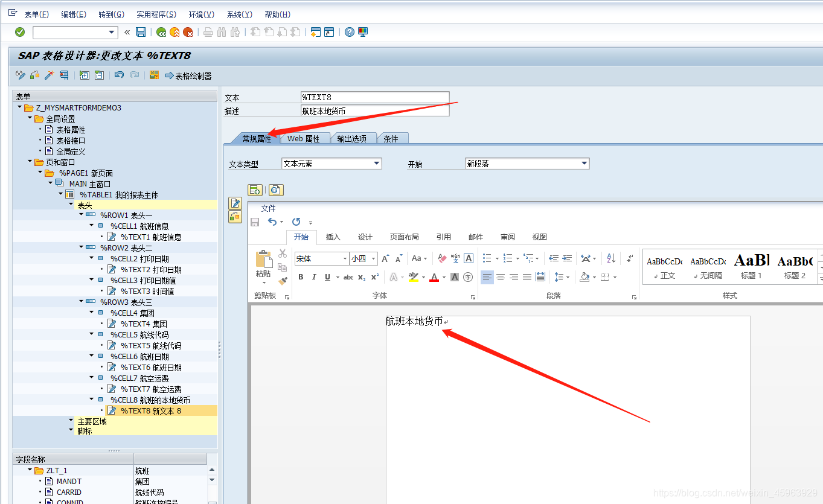The width and height of the screenshot is (823, 504).
Task: Open the font name dropdown 宋体
Action: pyautogui.click(x=345, y=258)
